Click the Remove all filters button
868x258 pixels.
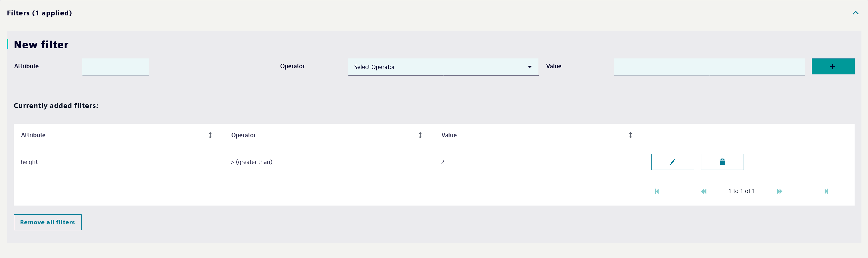(x=48, y=222)
